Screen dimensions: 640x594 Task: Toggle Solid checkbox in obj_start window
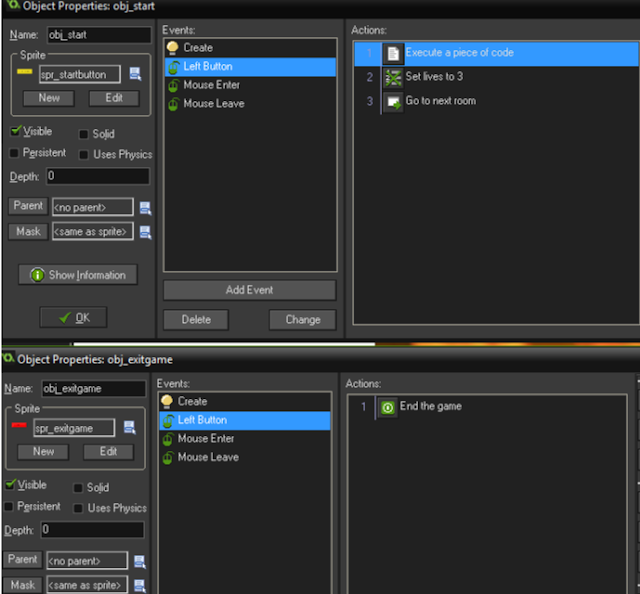click(84, 134)
